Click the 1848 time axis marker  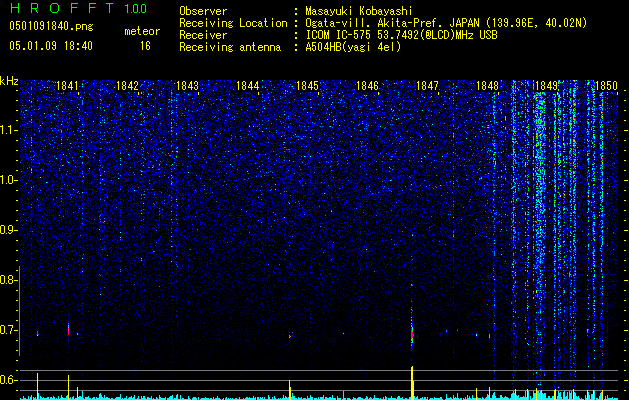[487, 86]
